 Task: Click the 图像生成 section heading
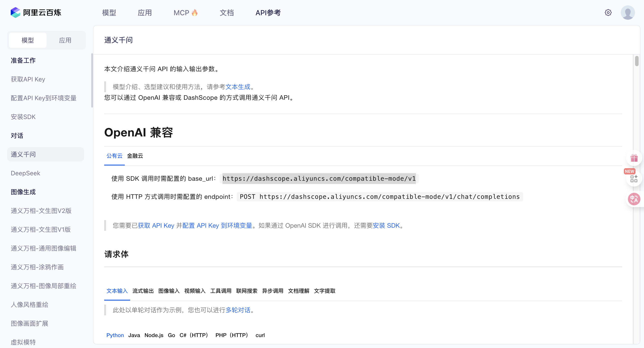23,192
